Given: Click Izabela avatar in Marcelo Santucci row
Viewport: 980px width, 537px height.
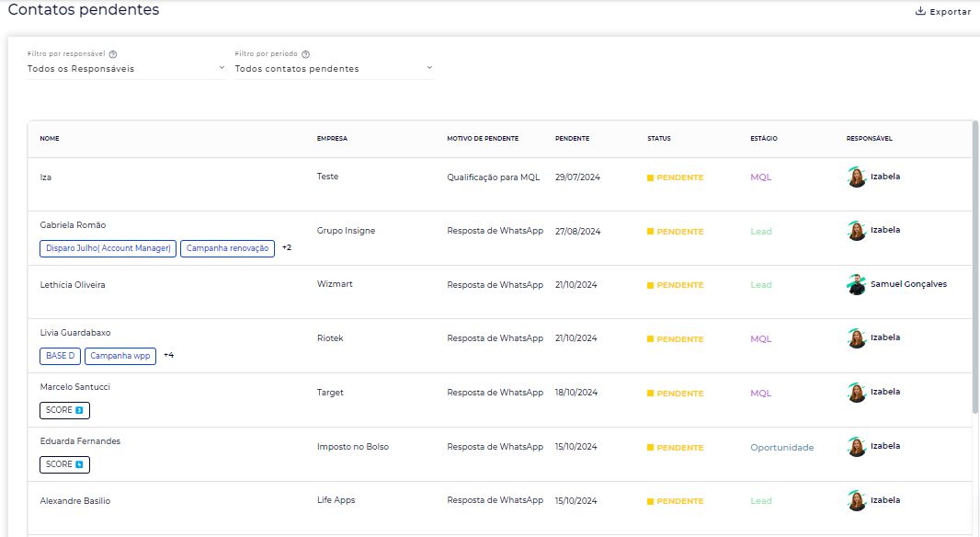Looking at the screenshot, I should click(x=856, y=393).
